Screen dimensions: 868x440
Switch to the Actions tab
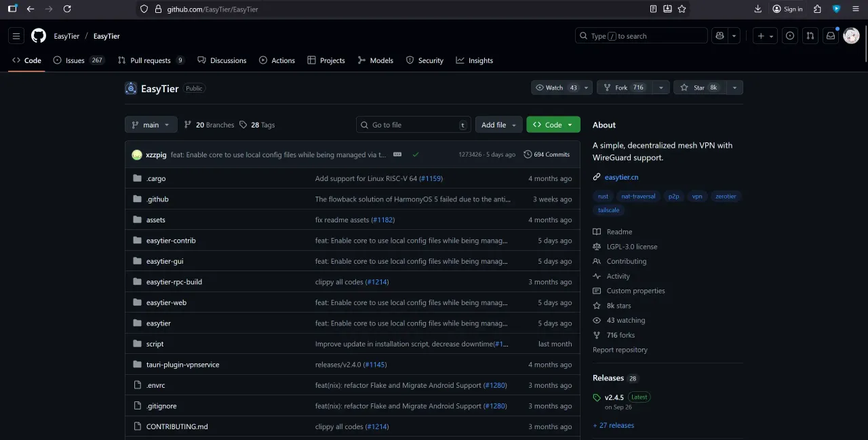pyautogui.click(x=277, y=60)
